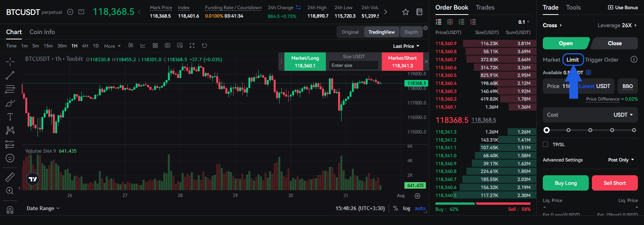Select the ruler measure tool
Viewport: 644px width, 225px height.
tap(10, 177)
